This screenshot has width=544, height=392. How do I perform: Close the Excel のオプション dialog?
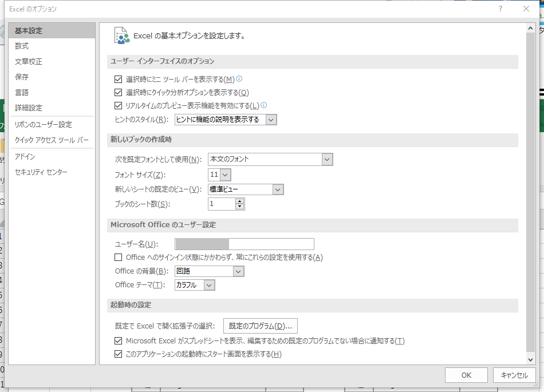coord(526,9)
